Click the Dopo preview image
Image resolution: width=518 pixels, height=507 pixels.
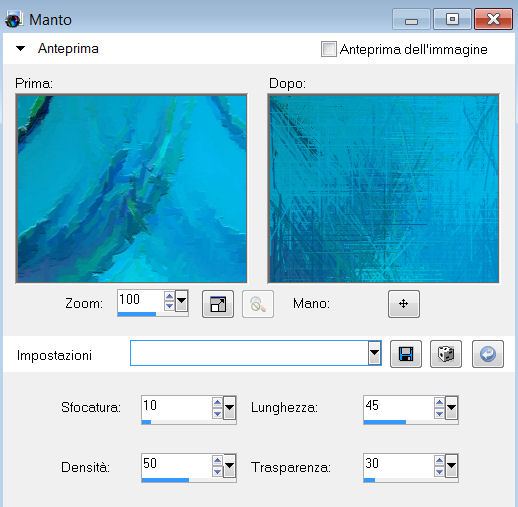point(383,189)
